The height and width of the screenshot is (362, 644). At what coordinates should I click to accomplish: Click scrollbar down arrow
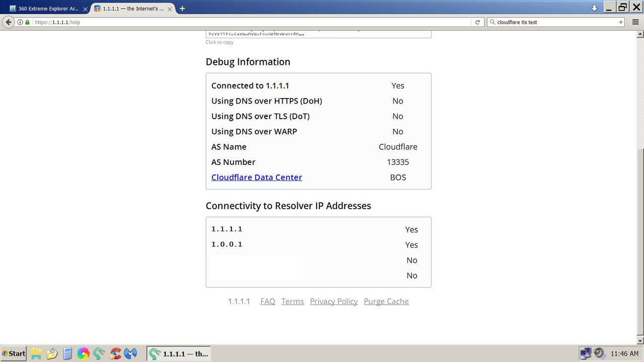[x=640, y=341]
